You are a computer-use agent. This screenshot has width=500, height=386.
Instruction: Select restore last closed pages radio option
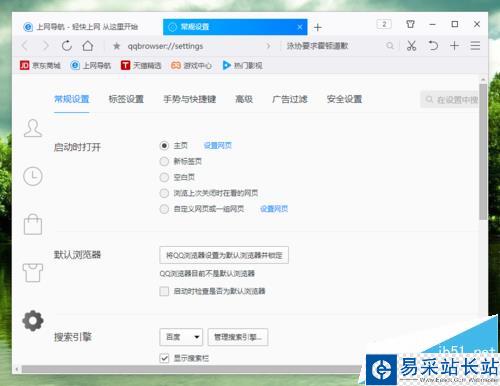164,193
